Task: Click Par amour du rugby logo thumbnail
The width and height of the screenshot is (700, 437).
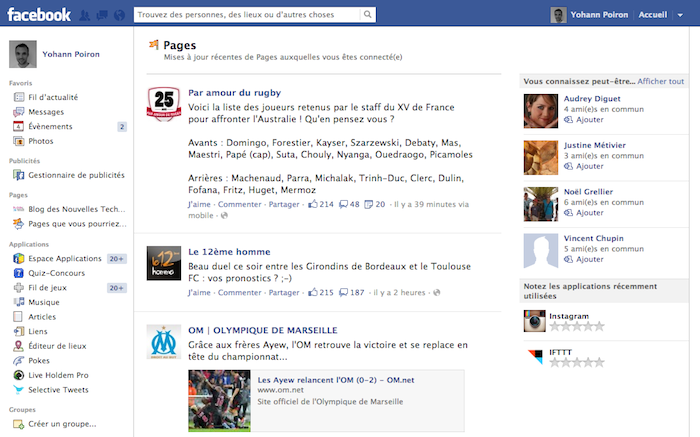Action: click(x=164, y=104)
